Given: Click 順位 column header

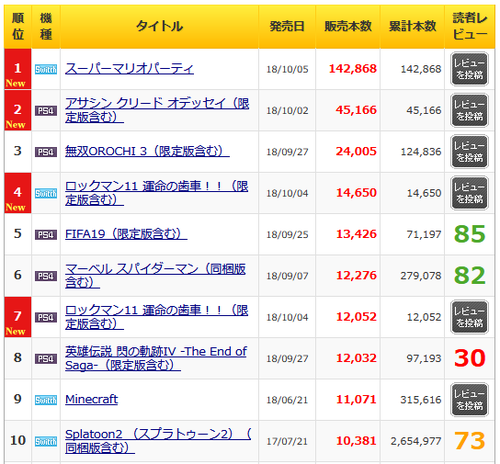Looking at the screenshot, I should 18,26.
